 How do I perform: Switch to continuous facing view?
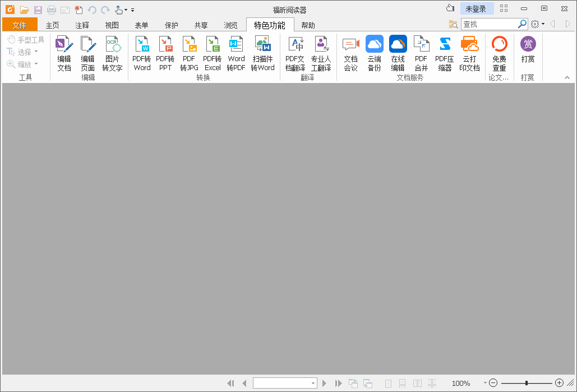pos(432,384)
